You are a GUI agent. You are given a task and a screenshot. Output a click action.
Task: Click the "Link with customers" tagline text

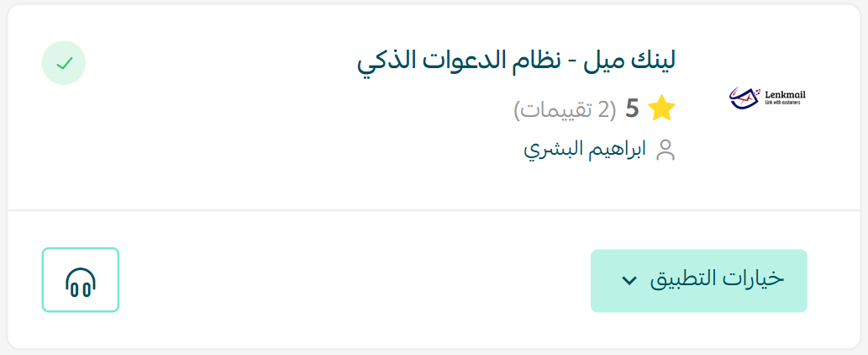(x=782, y=103)
